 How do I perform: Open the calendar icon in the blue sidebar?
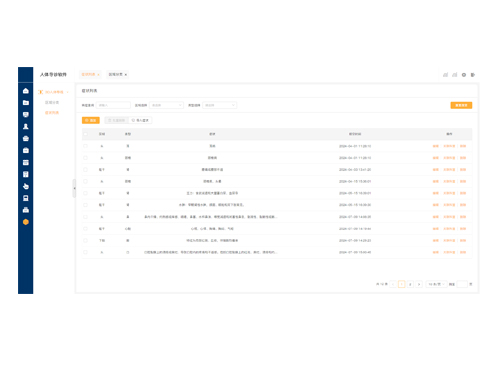point(26,162)
